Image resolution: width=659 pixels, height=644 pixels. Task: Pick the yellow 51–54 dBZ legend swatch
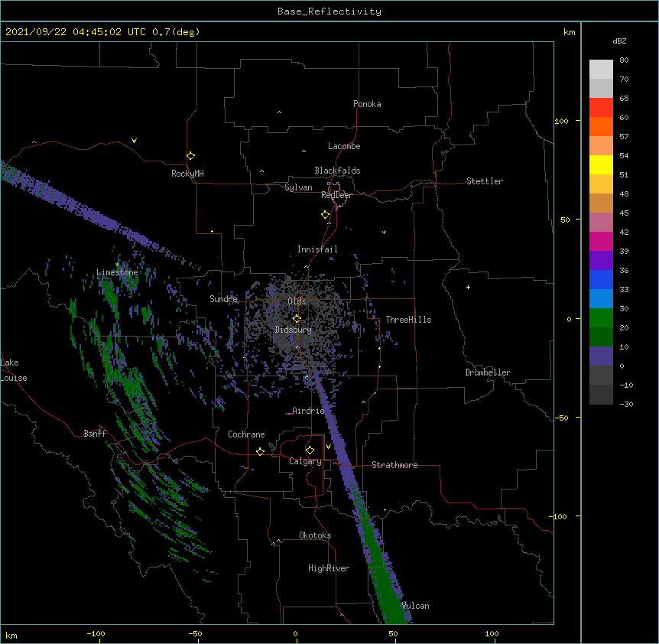(x=601, y=164)
